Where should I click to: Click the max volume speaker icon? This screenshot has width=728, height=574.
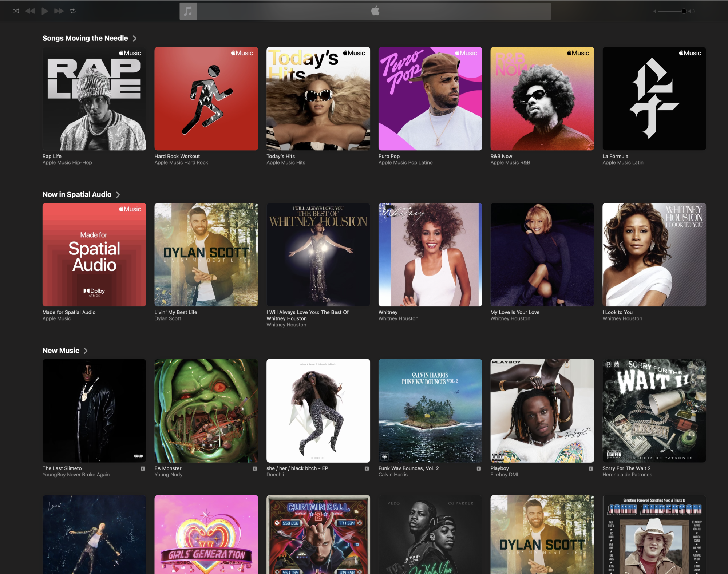click(691, 11)
